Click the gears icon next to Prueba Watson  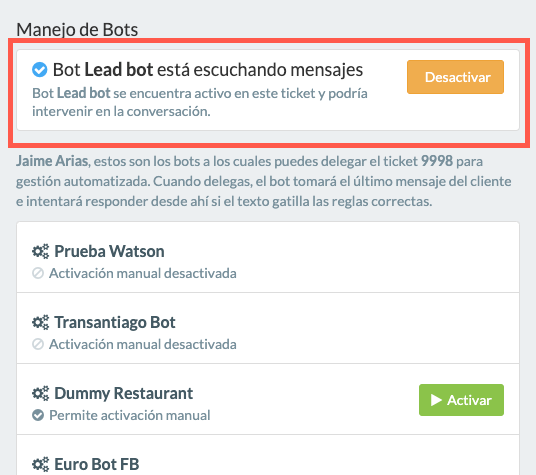40,252
